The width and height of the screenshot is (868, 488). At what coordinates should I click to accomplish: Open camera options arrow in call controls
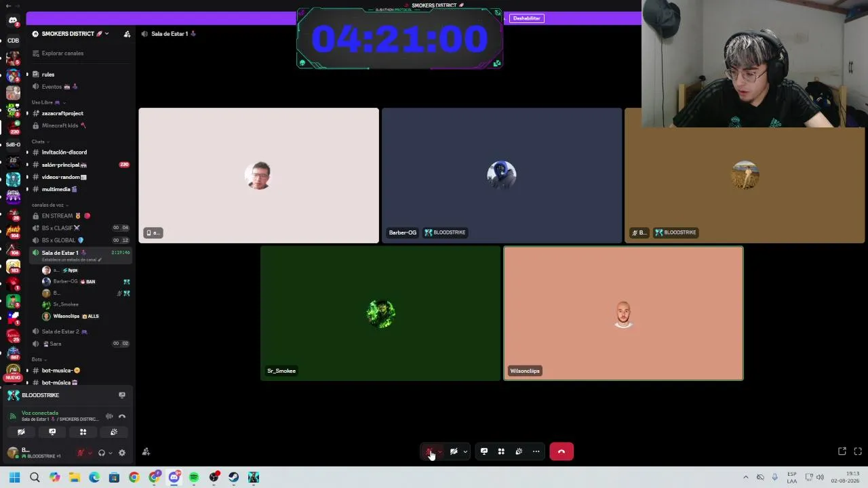[x=465, y=451]
